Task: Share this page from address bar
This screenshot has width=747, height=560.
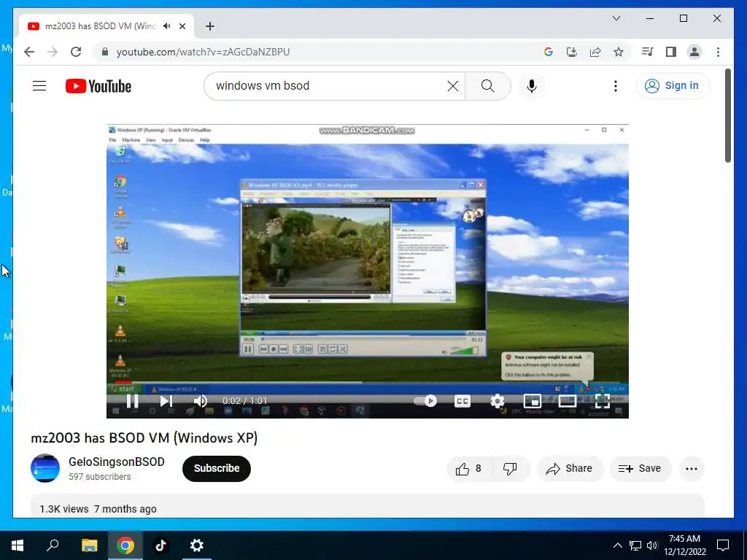Action: click(x=595, y=52)
